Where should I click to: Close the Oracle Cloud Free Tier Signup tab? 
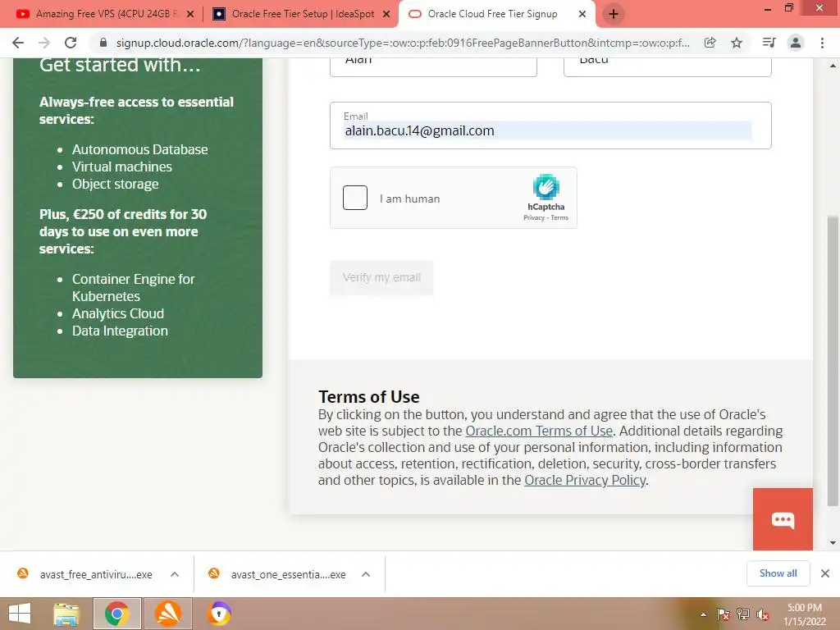(582, 15)
